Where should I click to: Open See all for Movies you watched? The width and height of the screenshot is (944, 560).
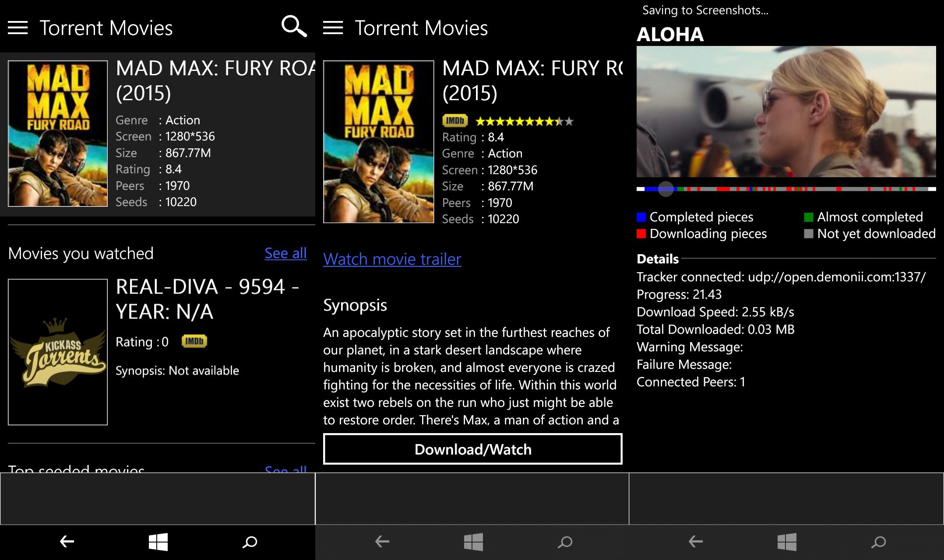pyautogui.click(x=285, y=253)
